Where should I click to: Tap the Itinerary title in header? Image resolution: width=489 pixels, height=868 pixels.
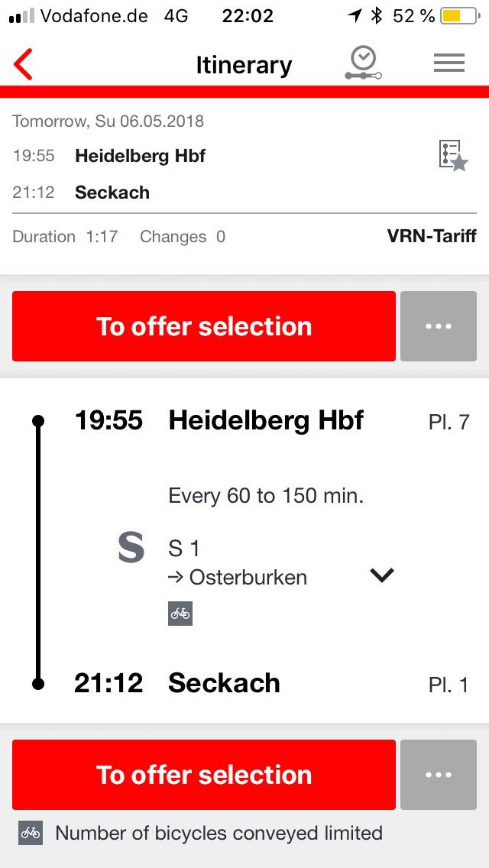tap(244, 65)
